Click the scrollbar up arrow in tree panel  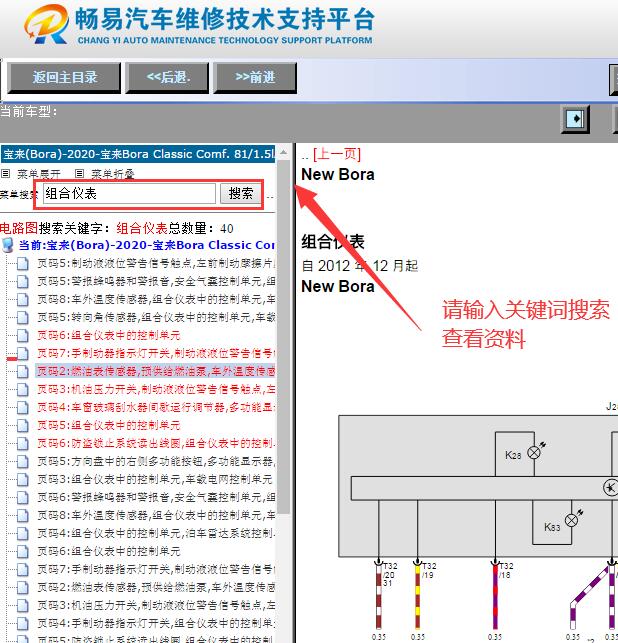(283, 153)
